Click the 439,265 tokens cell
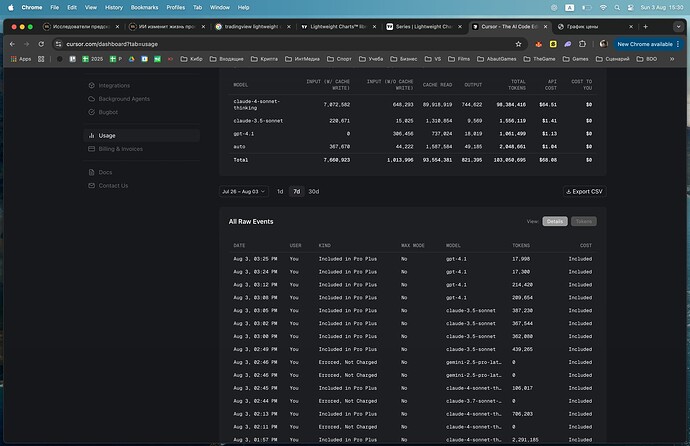Screen dimensions: 690x446 (522, 349)
